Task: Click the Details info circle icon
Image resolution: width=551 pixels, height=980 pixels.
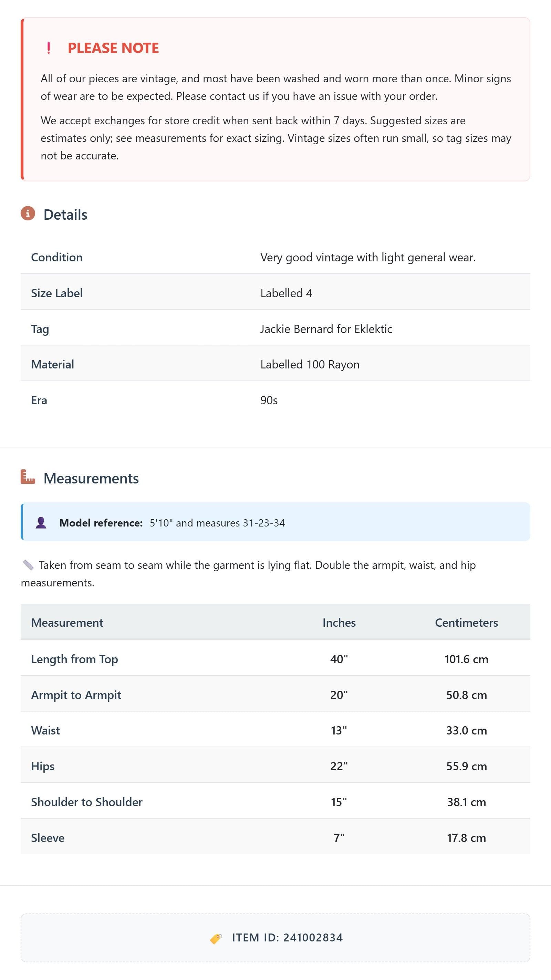Action: (x=28, y=213)
